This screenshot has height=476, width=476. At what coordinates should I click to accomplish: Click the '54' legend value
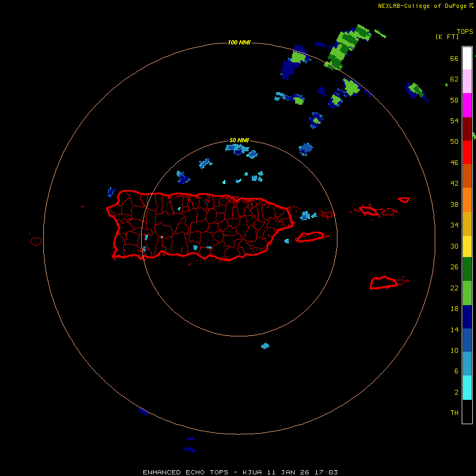[x=454, y=121]
